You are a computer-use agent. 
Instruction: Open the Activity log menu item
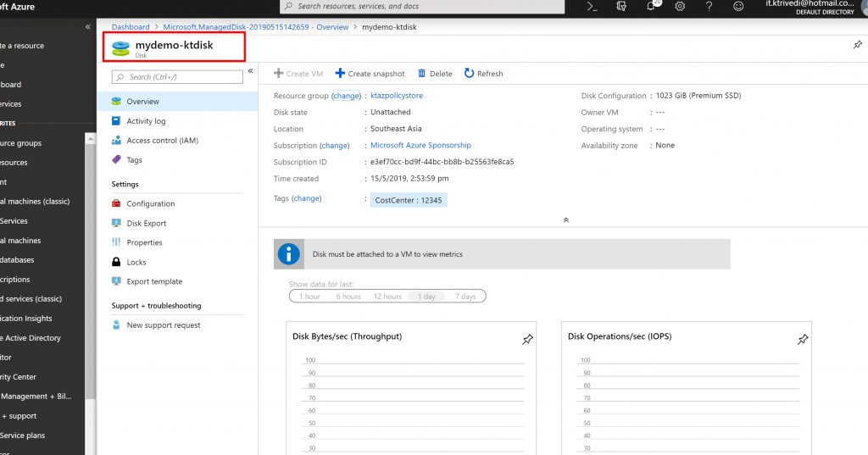[x=146, y=121]
